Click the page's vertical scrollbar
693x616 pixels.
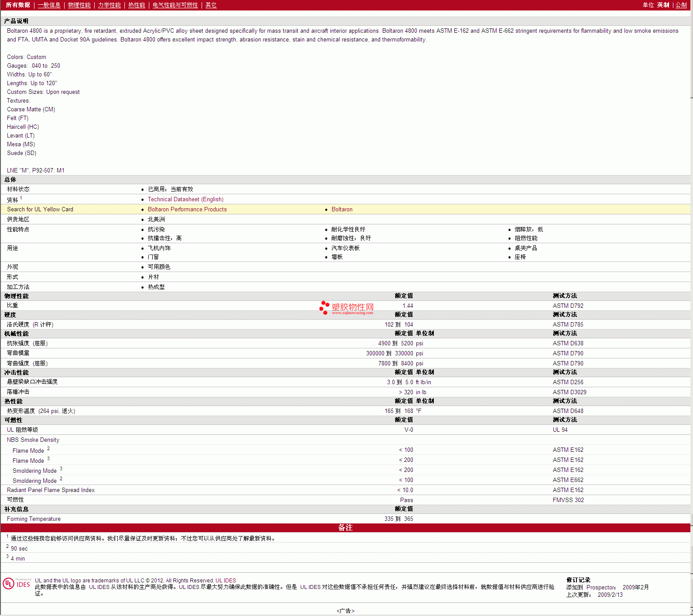pyautogui.click(x=691, y=306)
